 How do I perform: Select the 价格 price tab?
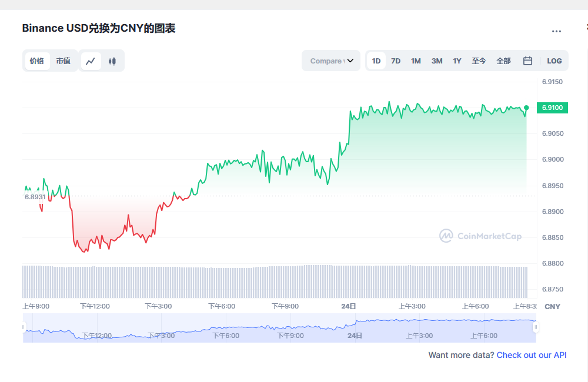(37, 61)
